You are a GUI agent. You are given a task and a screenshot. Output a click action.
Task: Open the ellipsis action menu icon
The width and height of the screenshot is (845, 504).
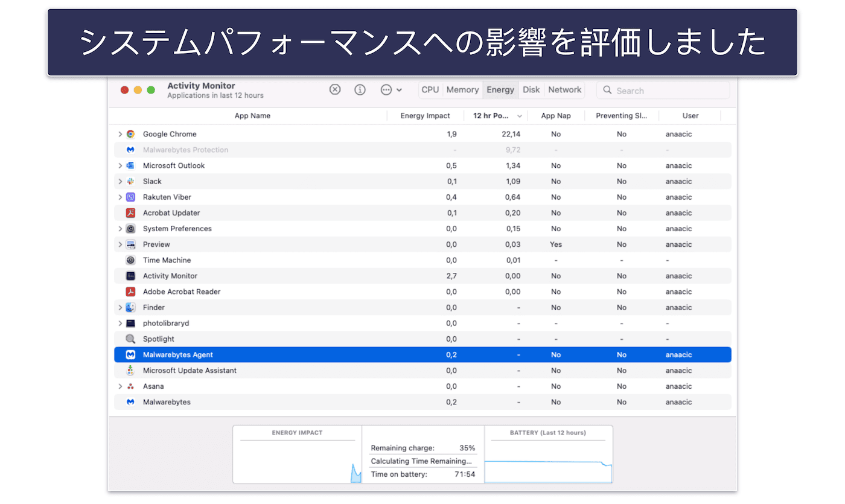[x=386, y=90]
